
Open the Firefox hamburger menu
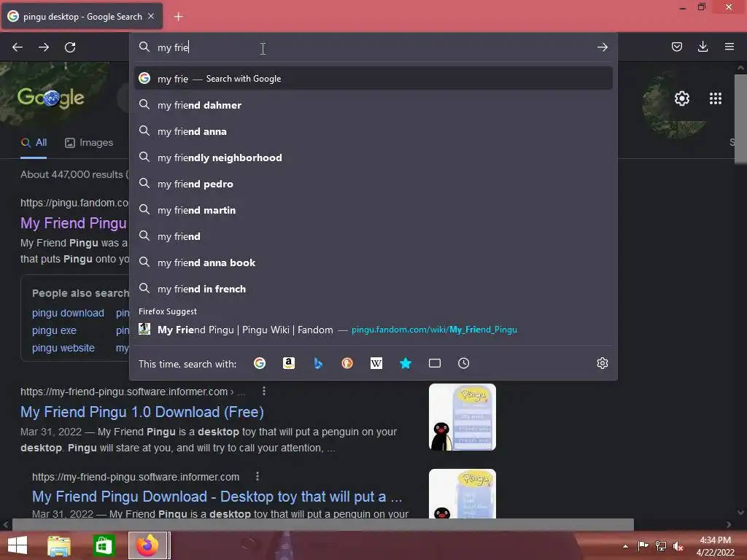pos(729,47)
